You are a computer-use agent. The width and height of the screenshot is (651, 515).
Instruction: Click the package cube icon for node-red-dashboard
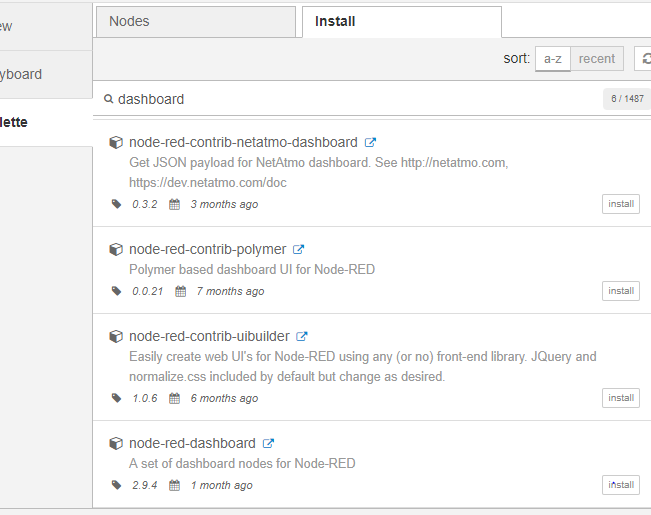(x=116, y=444)
